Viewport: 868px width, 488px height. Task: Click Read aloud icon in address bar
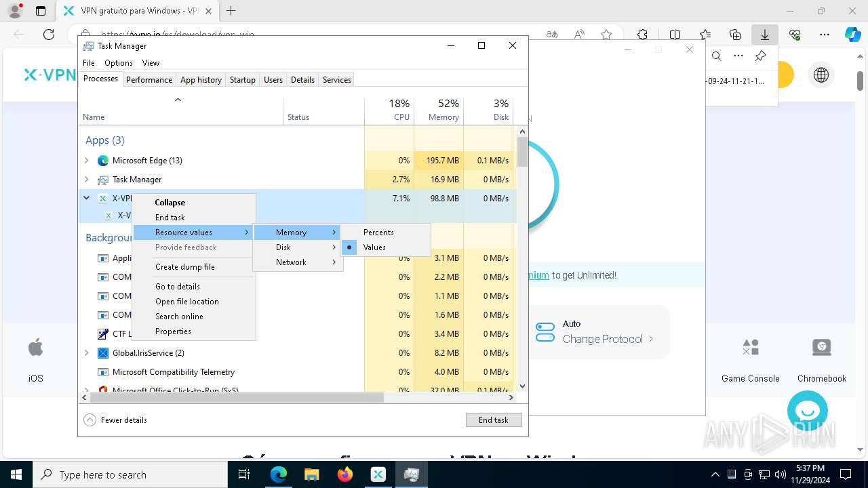(x=579, y=35)
